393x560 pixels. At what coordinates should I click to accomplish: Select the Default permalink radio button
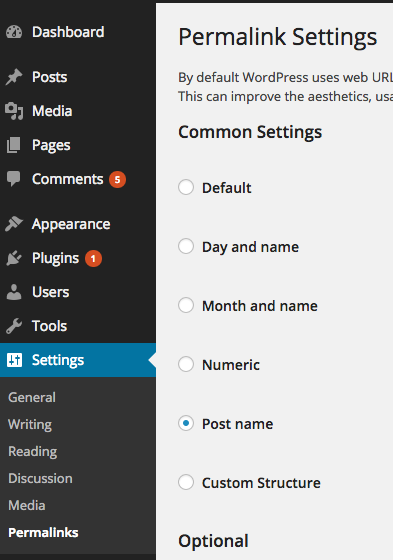186,187
